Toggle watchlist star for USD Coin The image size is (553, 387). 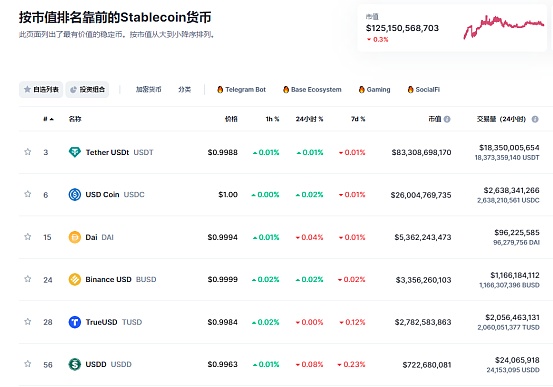28,194
